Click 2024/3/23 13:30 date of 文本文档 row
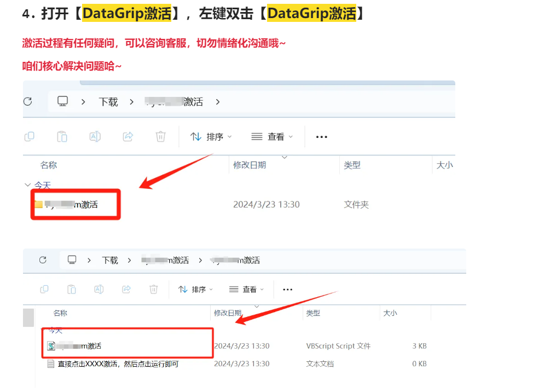The image size is (533, 392). click(x=242, y=364)
